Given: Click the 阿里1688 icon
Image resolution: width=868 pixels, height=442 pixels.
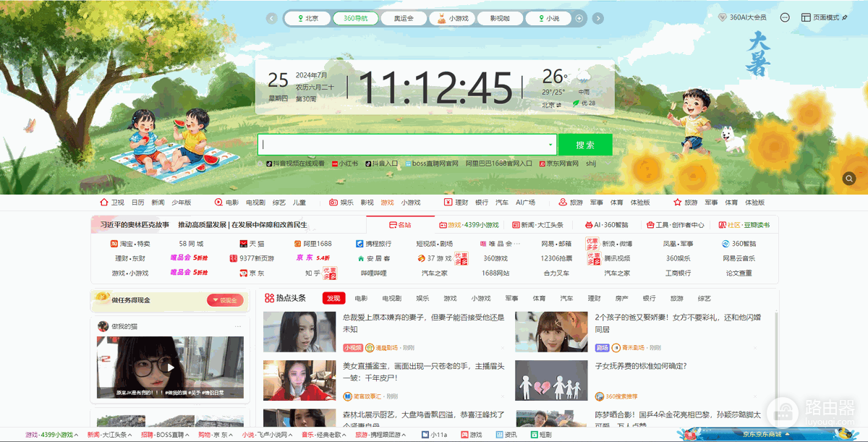Looking at the screenshot, I should click(297, 244).
